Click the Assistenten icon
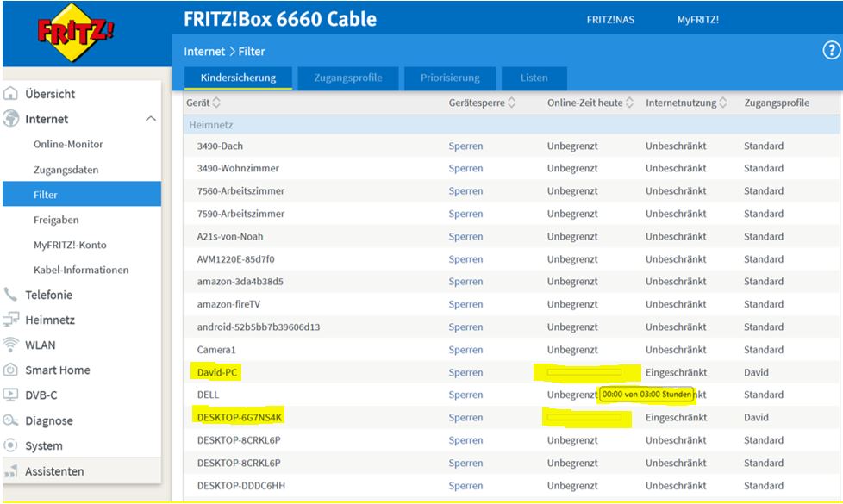Viewport: 843px width, 504px height. pos(10,471)
